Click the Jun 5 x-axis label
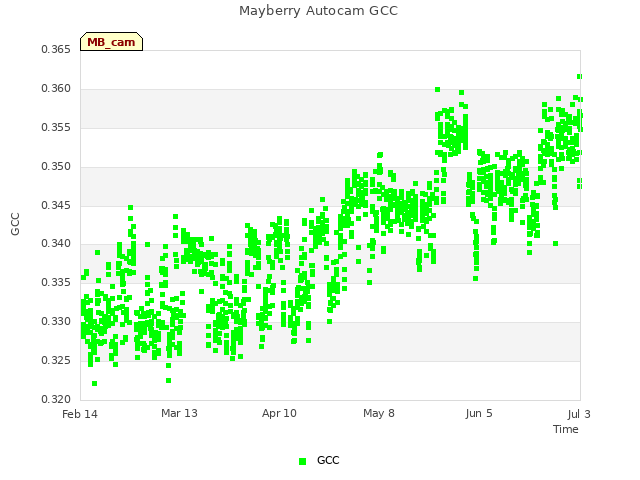This screenshot has width=640, height=480. [x=479, y=413]
